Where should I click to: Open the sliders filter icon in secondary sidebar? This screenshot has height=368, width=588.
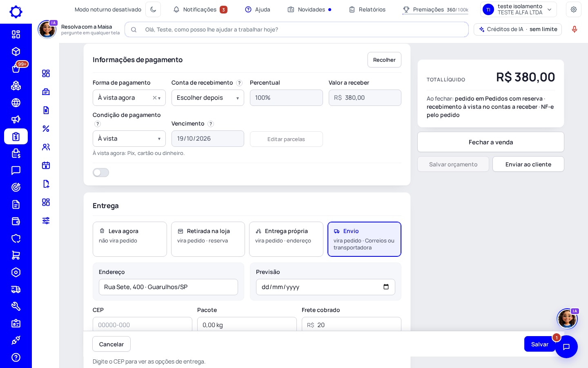(x=46, y=221)
